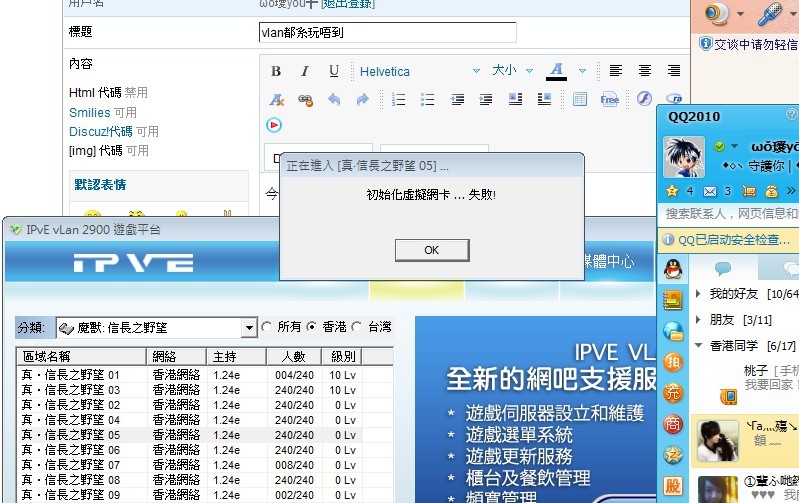
Task: Insert a numbered list
Action: pyautogui.click(x=398, y=99)
